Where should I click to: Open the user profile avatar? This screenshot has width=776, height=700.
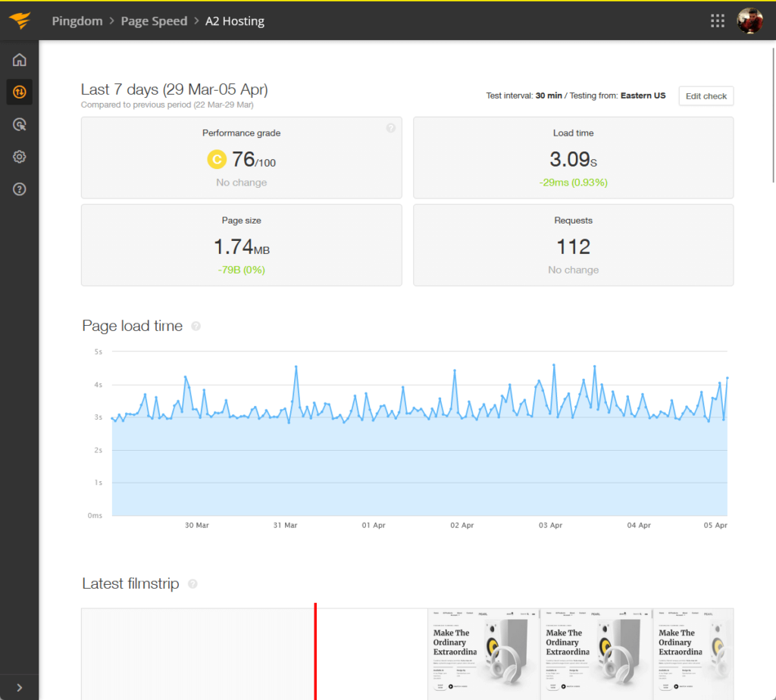[749, 20]
